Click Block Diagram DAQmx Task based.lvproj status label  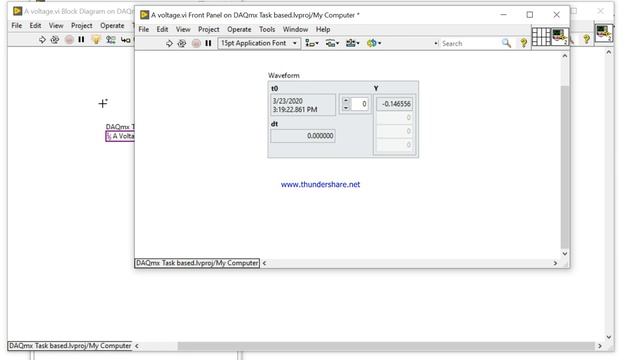point(70,346)
